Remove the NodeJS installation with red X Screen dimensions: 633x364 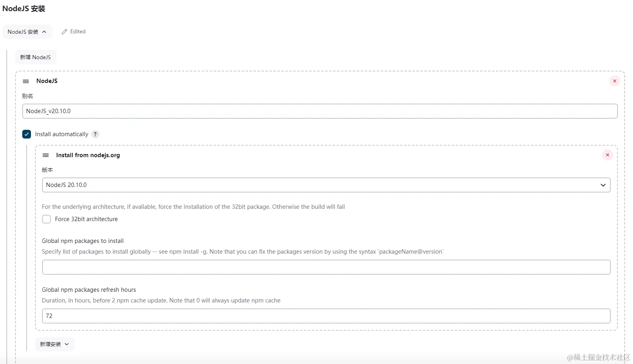614,81
